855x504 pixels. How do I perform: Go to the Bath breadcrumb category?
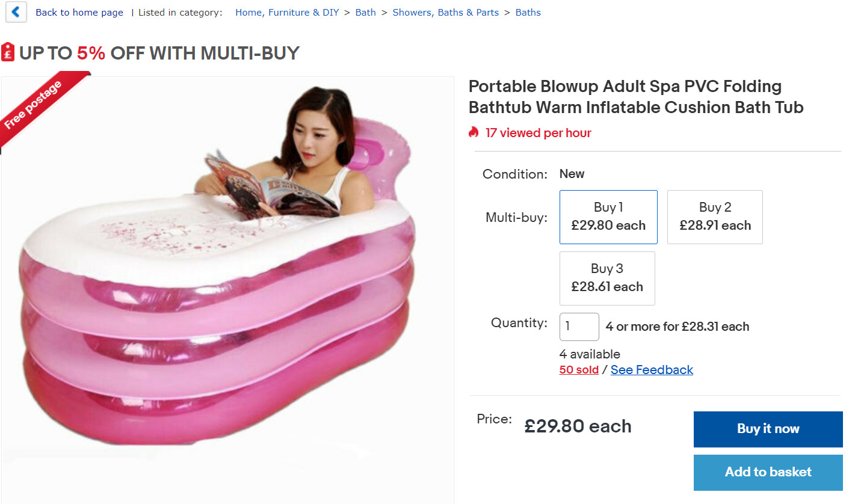click(x=365, y=13)
